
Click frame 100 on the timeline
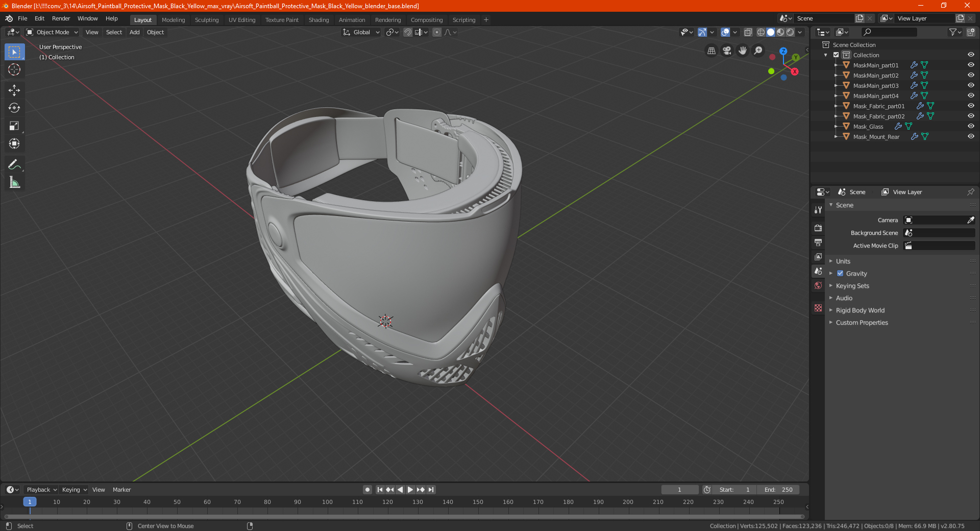327,502
